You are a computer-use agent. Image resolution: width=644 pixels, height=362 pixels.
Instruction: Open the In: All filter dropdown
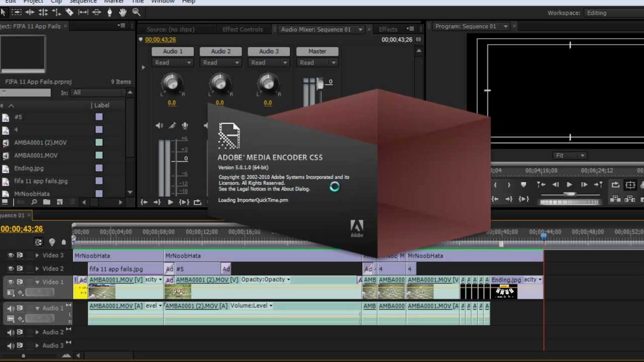click(x=99, y=93)
